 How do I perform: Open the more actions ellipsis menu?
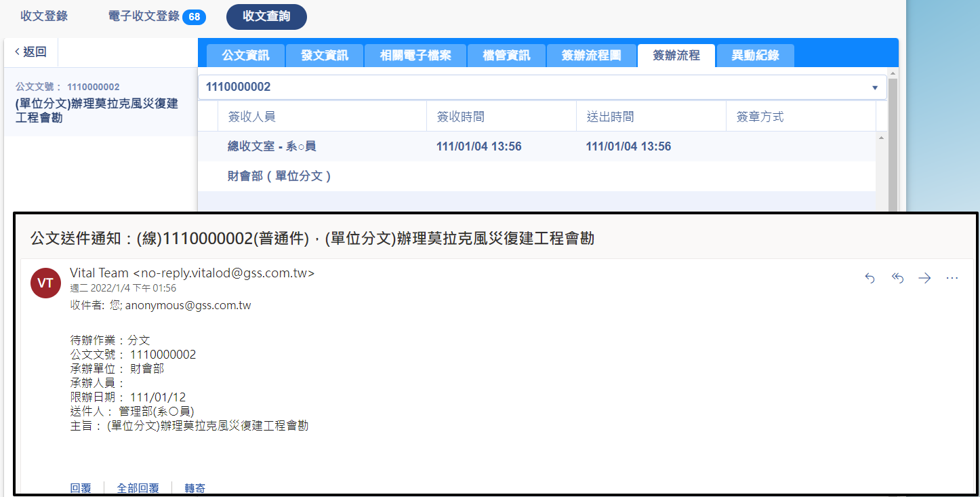[x=952, y=278]
